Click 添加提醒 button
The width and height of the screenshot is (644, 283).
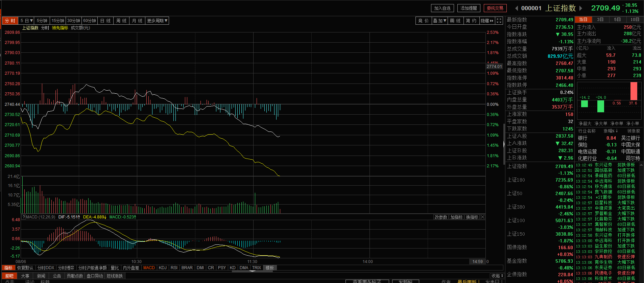tap(469, 8)
